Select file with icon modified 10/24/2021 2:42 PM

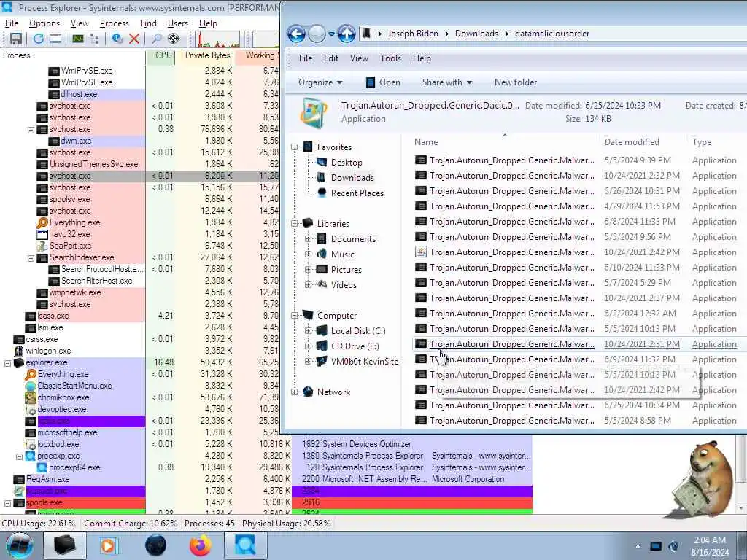(x=576, y=252)
